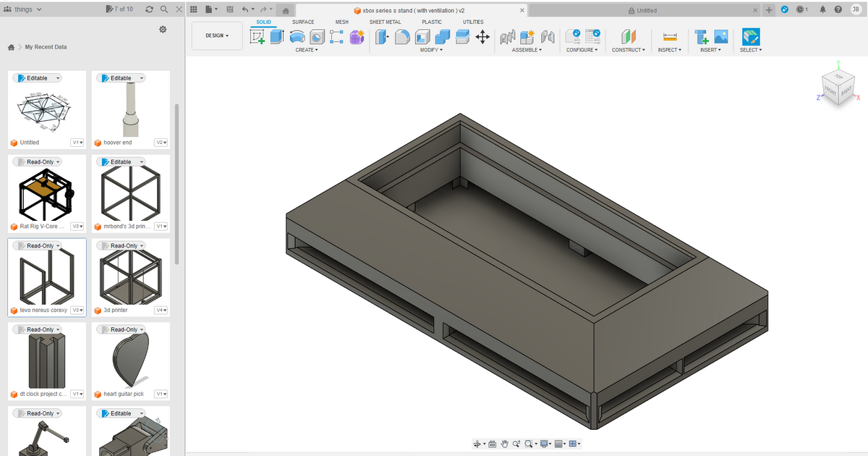Screen dimensions: 868x456
Task: Open the Hole tool
Action: point(317,35)
